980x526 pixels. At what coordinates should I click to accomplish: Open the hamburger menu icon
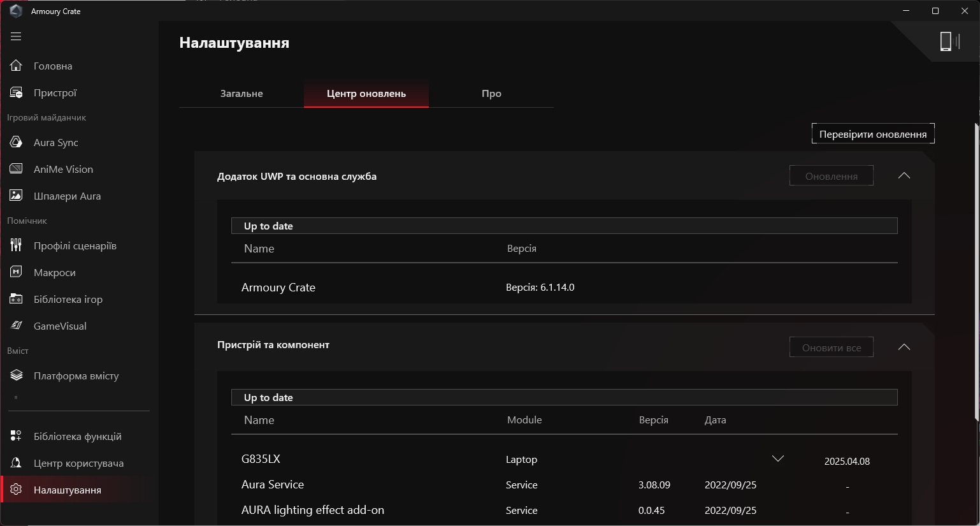[16, 36]
